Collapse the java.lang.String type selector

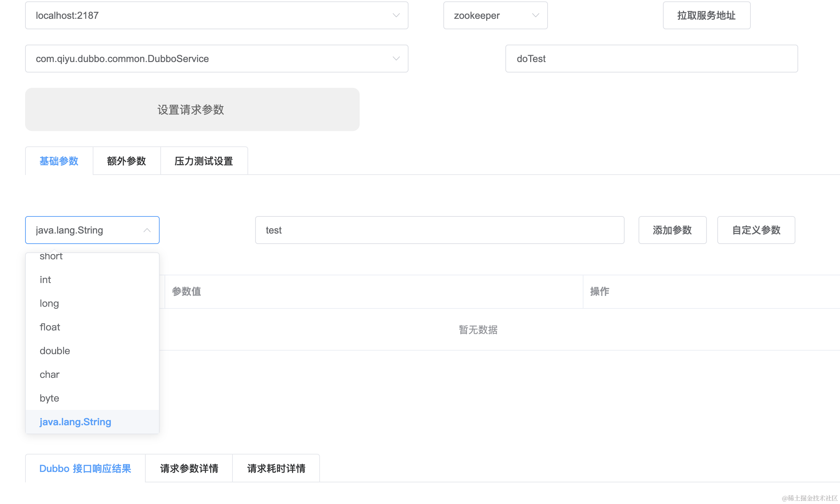[147, 230]
